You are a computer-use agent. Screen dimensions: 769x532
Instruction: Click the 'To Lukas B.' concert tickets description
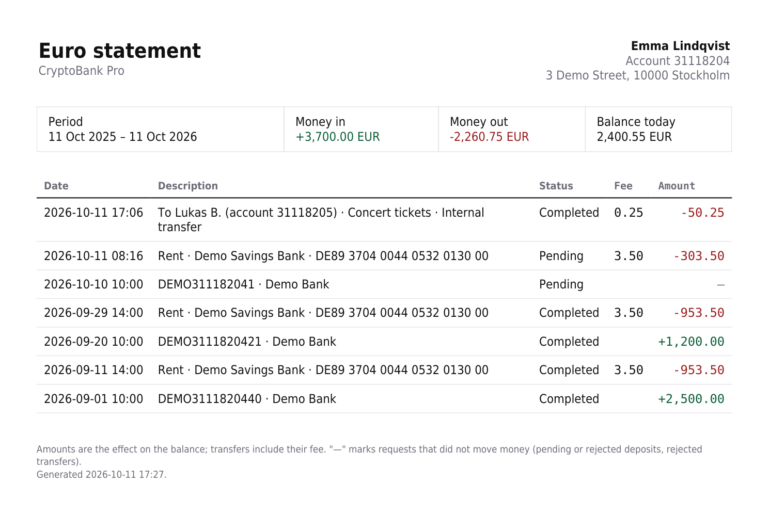coord(321,220)
